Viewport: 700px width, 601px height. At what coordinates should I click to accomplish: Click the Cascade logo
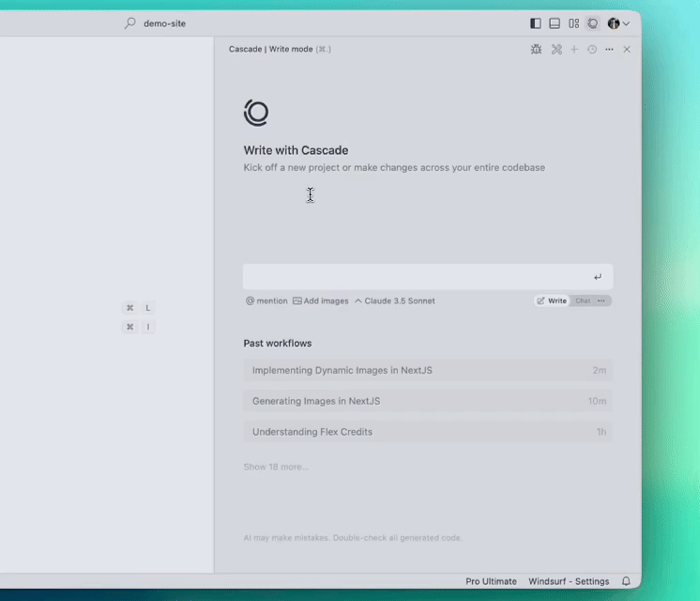[256, 113]
